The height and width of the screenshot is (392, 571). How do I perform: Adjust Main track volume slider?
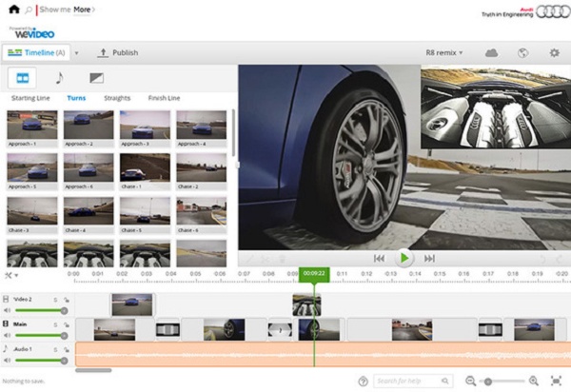click(41, 335)
